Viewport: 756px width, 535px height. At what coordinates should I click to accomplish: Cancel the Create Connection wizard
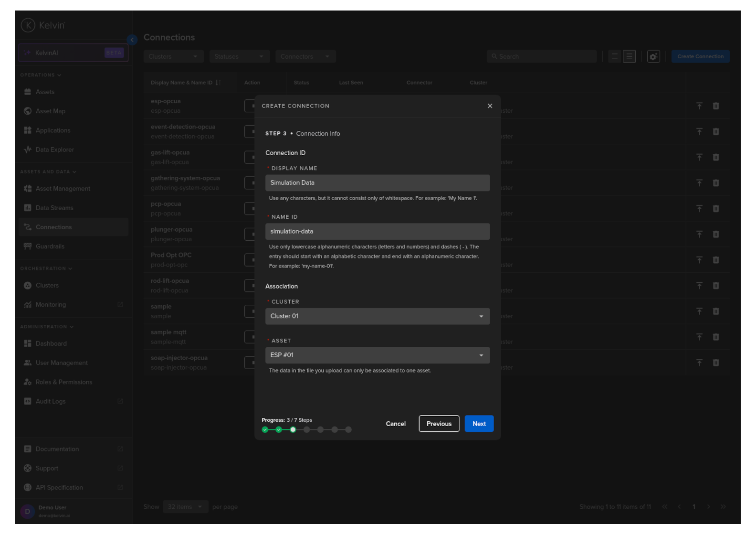[395, 424]
